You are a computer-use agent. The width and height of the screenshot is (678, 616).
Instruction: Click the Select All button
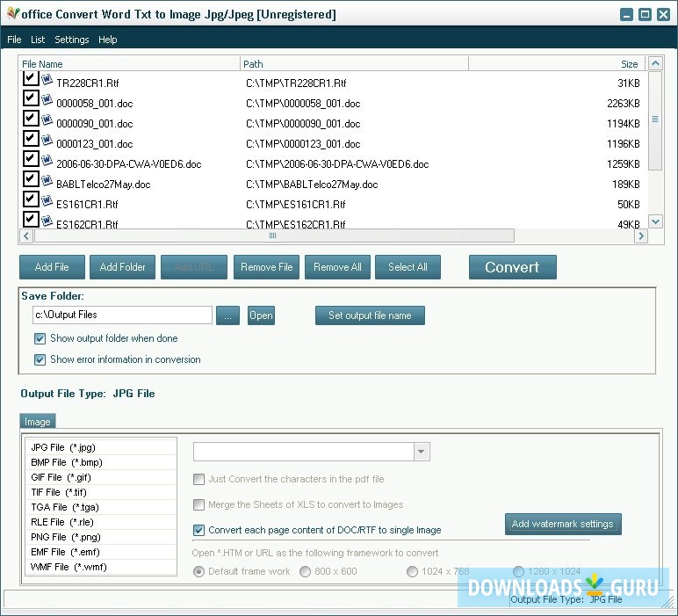(x=408, y=267)
